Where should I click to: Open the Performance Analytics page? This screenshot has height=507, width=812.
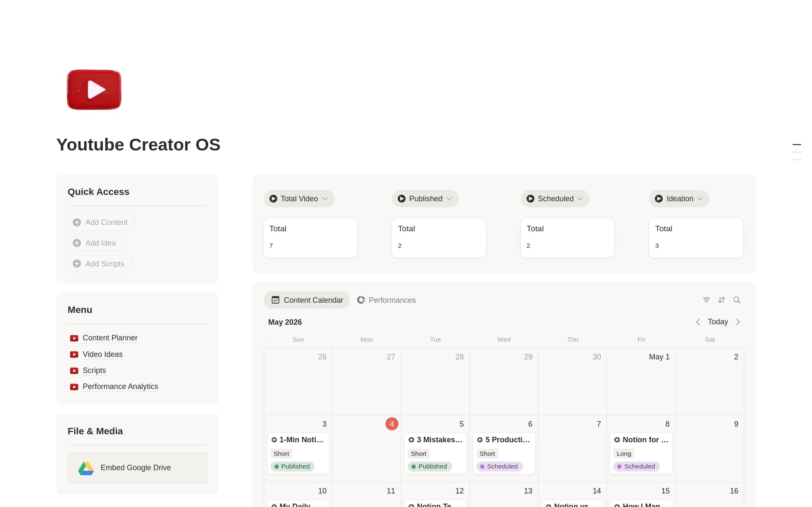[121, 386]
